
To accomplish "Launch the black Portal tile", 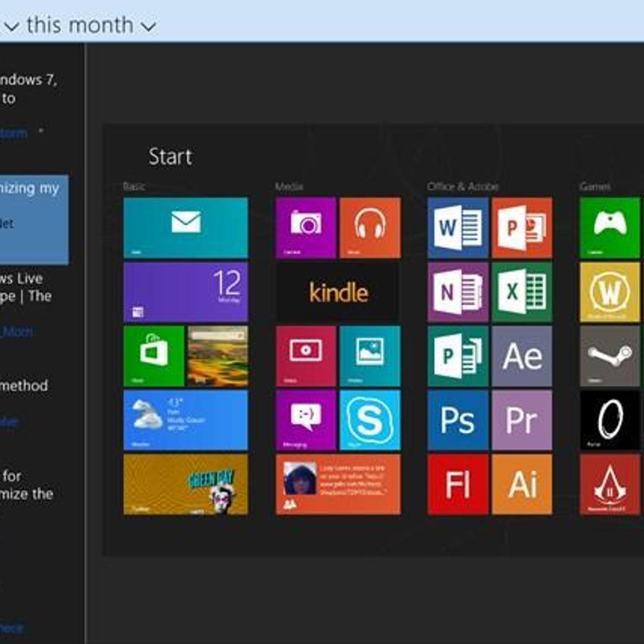I will coord(610,420).
